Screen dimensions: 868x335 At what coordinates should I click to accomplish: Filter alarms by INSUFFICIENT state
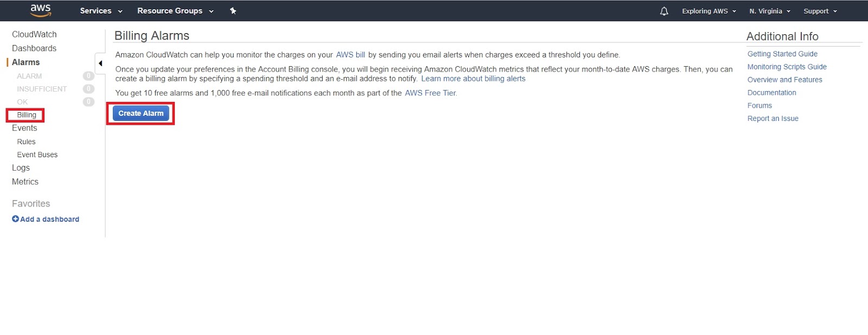point(42,89)
